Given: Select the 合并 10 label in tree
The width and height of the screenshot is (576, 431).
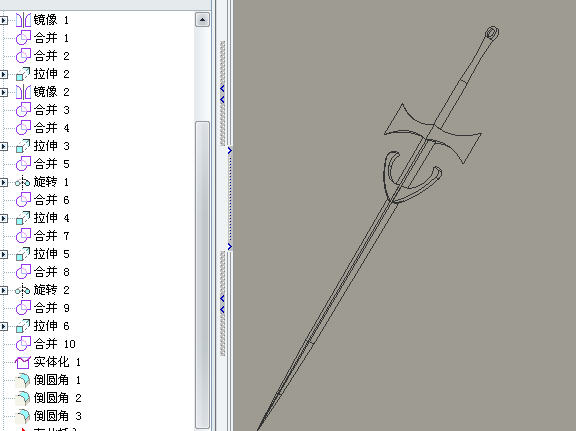Looking at the screenshot, I should (x=54, y=344).
